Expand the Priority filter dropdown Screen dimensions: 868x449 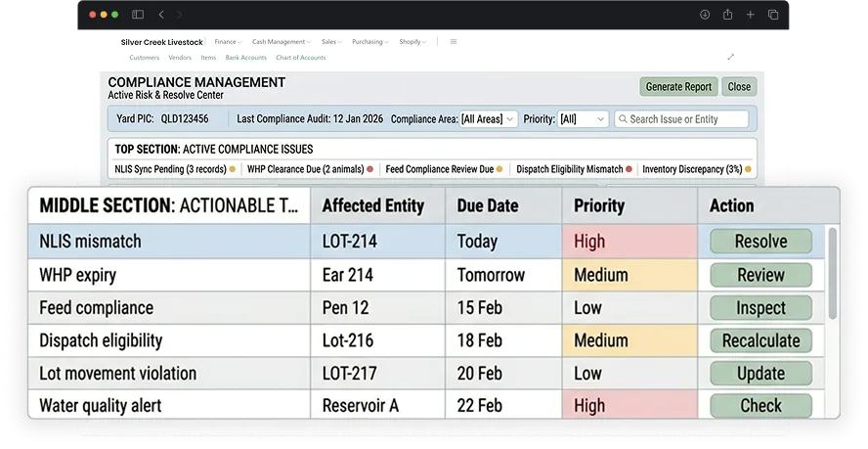tap(583, 118)
